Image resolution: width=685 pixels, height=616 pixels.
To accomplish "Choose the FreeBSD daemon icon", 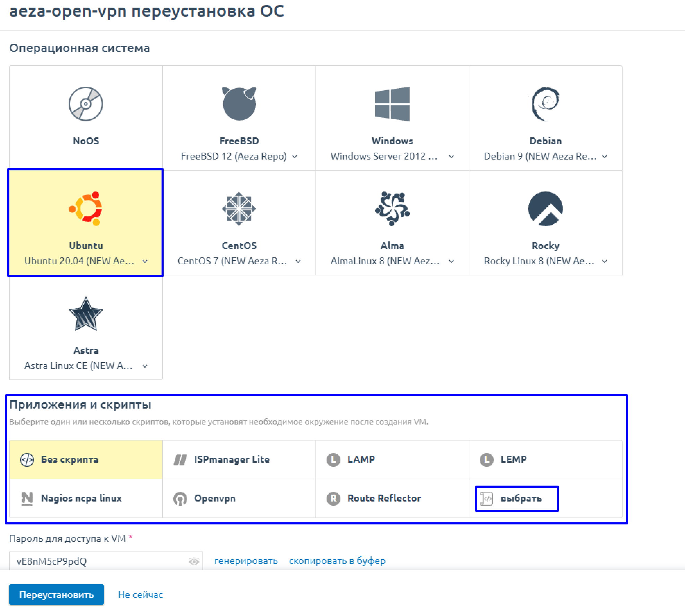I will click(239, 104).
